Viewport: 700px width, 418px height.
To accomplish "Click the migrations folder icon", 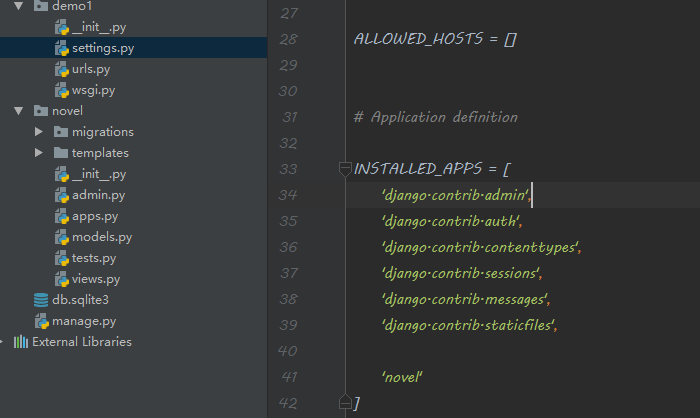I will pos(61,132).
